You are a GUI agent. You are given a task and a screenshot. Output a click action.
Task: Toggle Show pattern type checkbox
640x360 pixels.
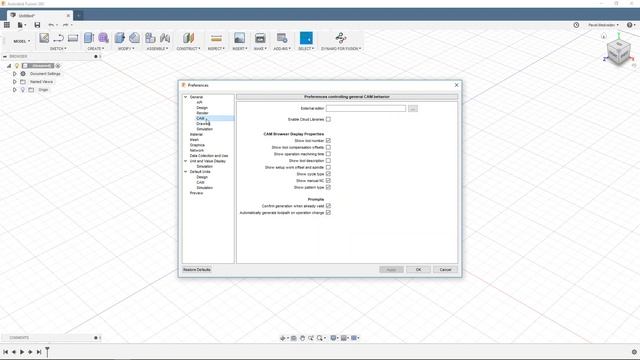328,187
